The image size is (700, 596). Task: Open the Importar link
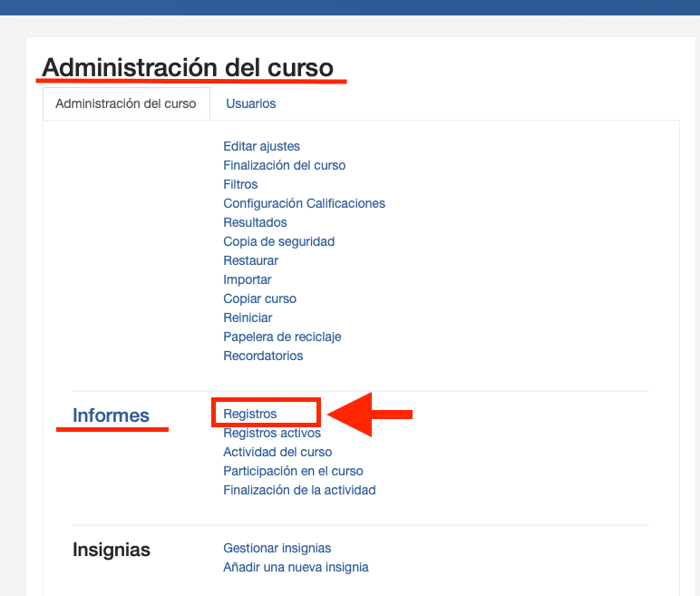click(x=248, y=279)
